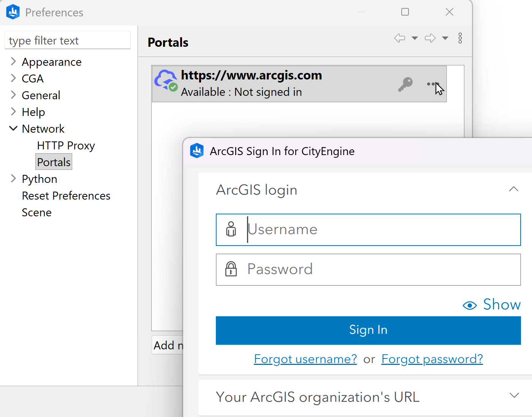Select Scene preference page
This screenshot has height=417, width=532.
pyautogui.click(x=36, y=212)
